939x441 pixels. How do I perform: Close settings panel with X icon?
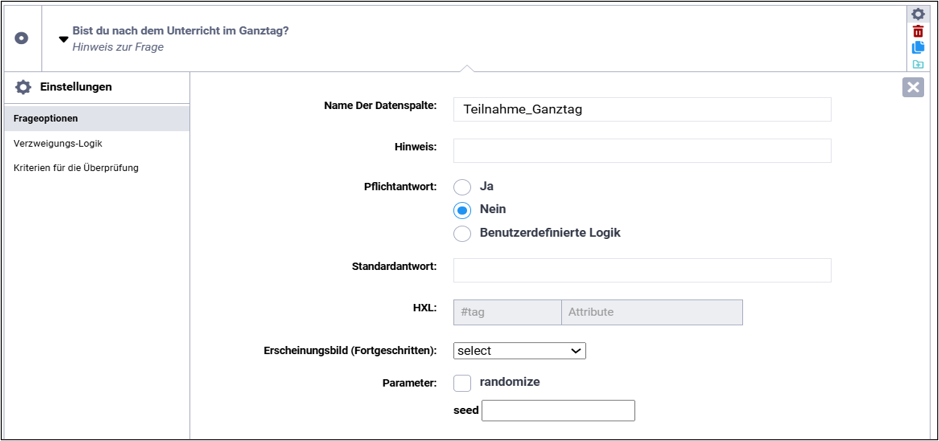(x=913, y=87)
